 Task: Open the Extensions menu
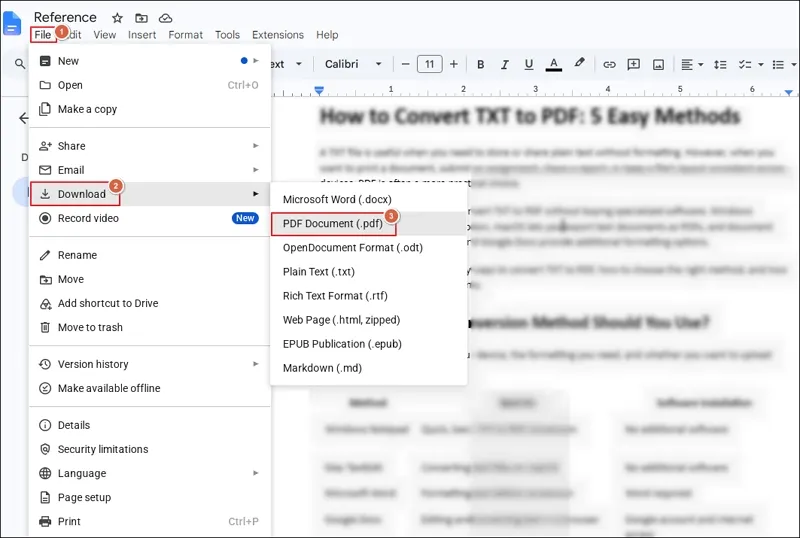pyautogui.click(x=278, y=35)
